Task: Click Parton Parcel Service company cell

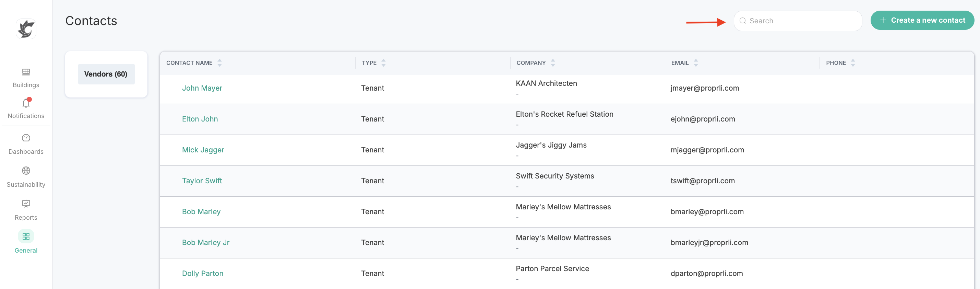Action: click(552, 268)
